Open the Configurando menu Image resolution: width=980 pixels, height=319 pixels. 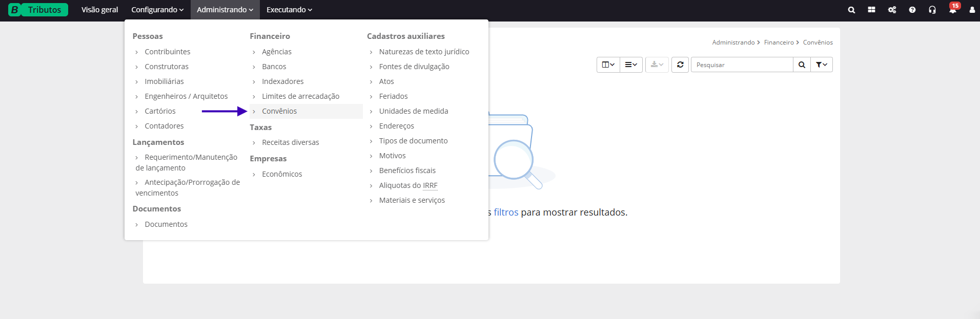(x=157, y=10)
